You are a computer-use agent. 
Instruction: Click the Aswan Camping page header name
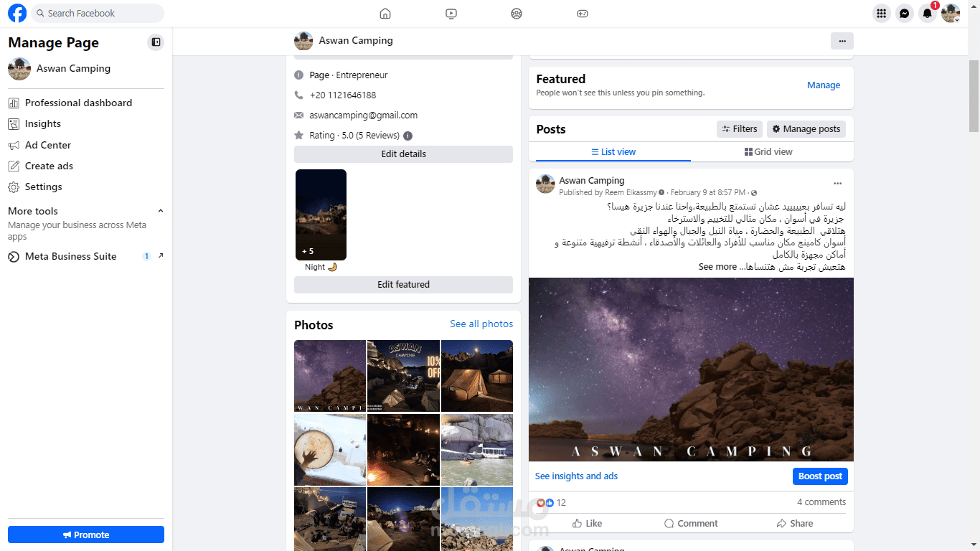tap(356, 41)
